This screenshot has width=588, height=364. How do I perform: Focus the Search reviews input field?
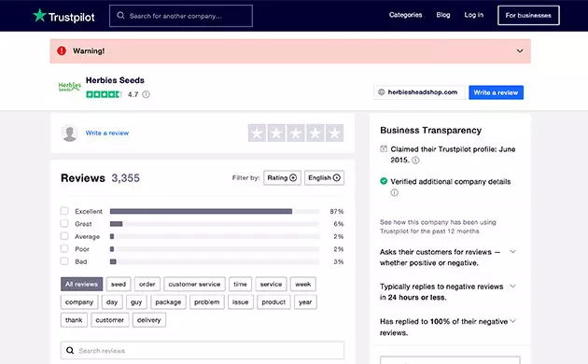[203, 351]
